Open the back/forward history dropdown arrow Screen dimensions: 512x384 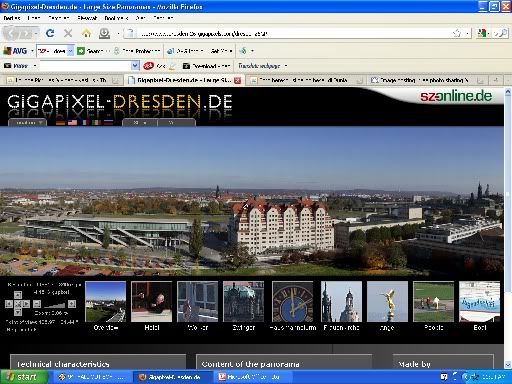point(36,33)
